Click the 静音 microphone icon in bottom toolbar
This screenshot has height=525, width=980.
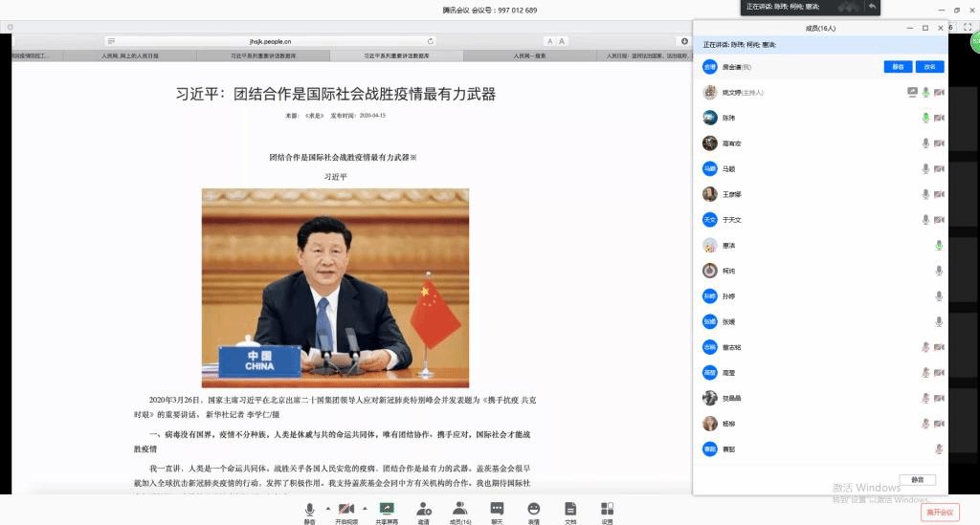(x=309, y=509)
